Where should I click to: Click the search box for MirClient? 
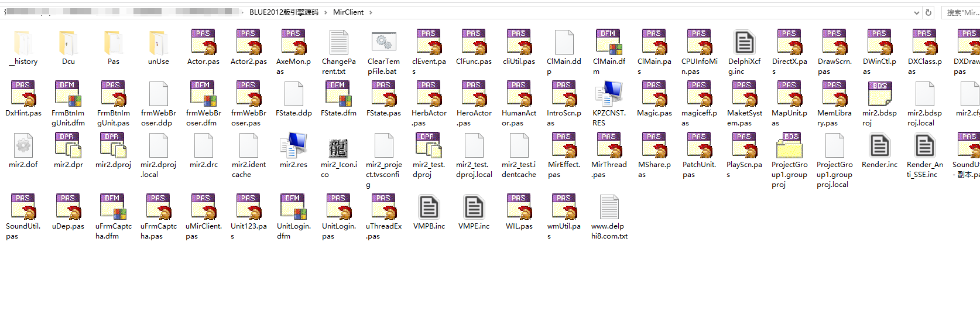[961, 12]
